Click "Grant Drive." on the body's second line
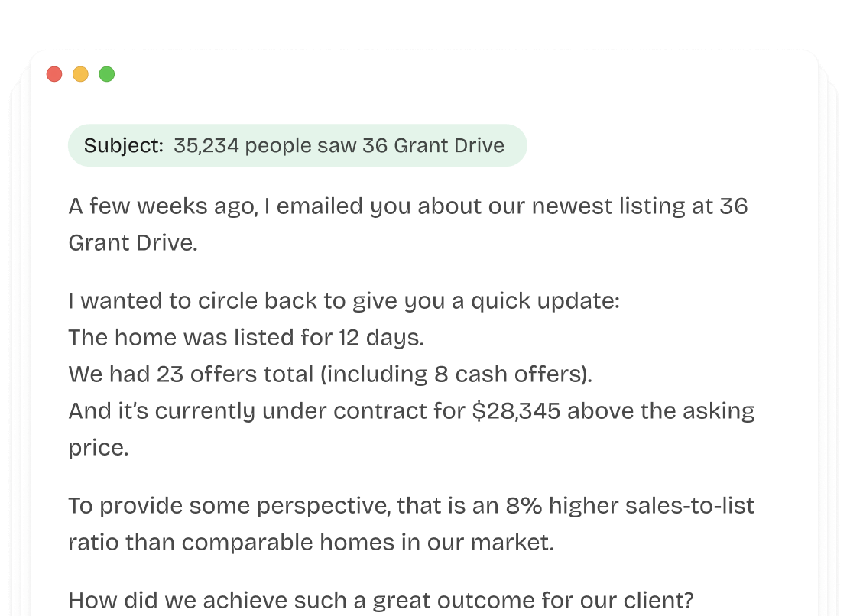850x616 pixels. click(x=132, y=243)
